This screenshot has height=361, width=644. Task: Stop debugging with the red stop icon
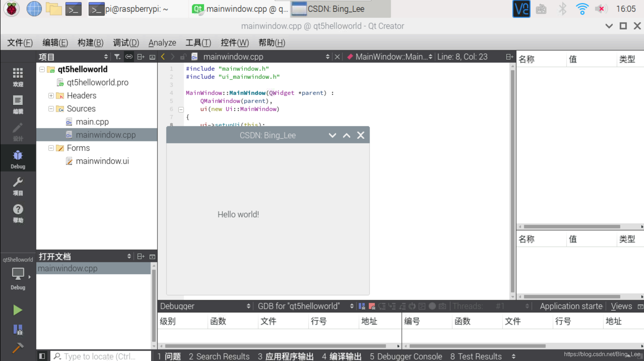(x=372, y=306)
